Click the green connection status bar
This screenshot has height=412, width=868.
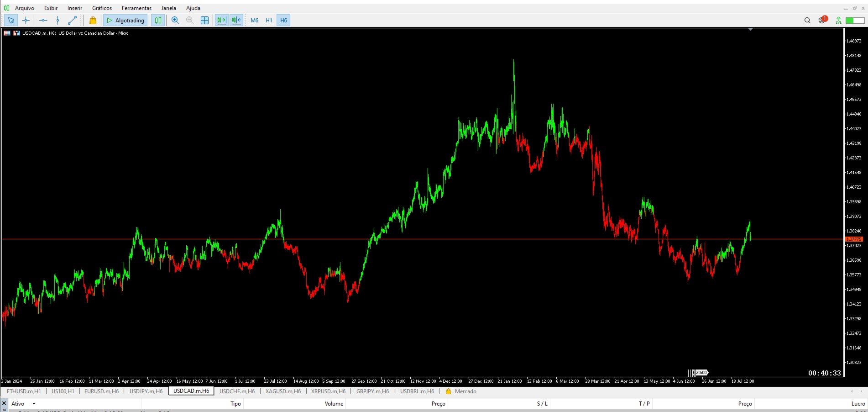855,20
